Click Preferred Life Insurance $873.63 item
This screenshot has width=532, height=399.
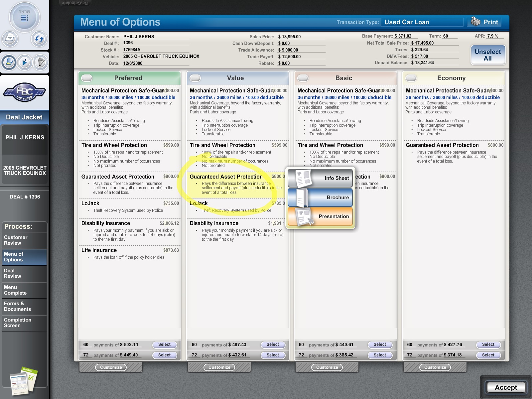coord(130,254)
